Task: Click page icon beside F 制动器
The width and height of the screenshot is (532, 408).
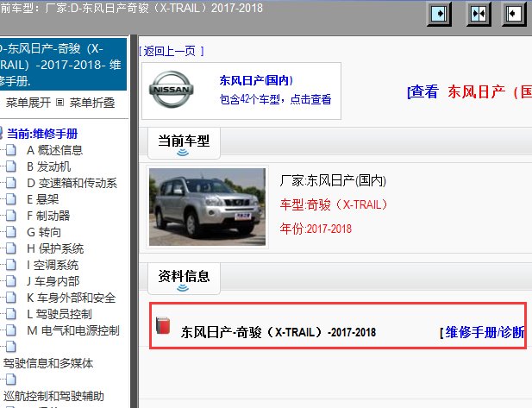Action: click(x=11, y=216)
